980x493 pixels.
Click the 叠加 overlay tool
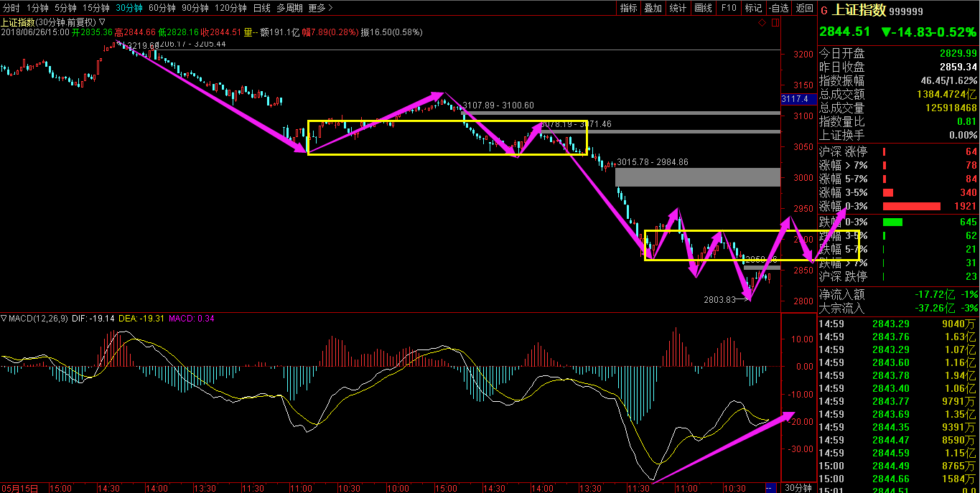[x=653, y=8]
